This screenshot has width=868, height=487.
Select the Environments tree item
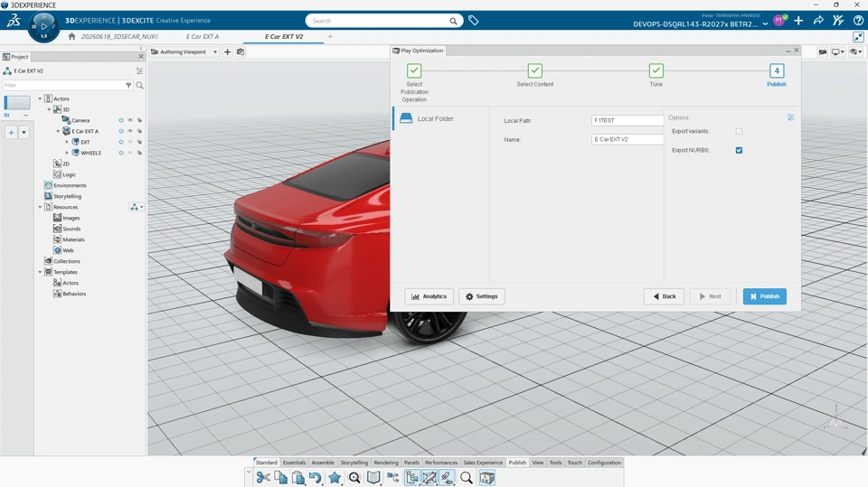(65, 185)
